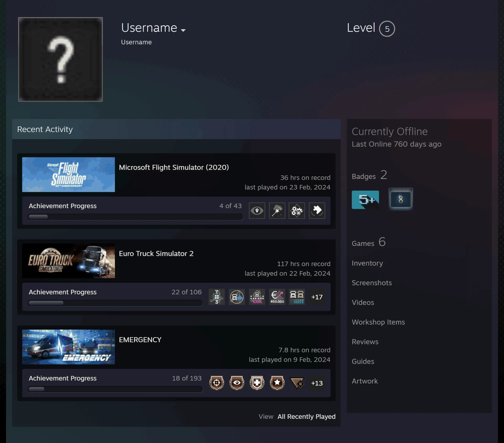Click the arrow laurel achievement icon for Flight Simulator
Screen dimensions: 504x443
tap(317, 210)
